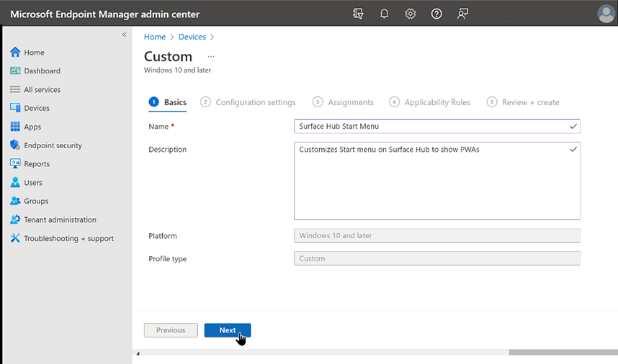
Task: Click the validation checkmark in Description field
Action: 573,149
